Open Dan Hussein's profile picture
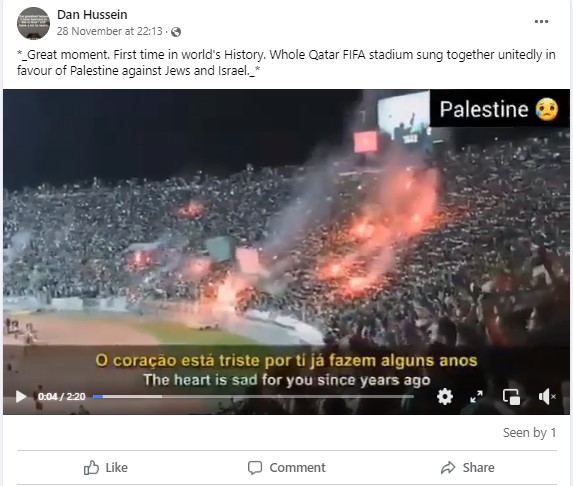The height and width of the screenshot is (486, 573). 33,23
